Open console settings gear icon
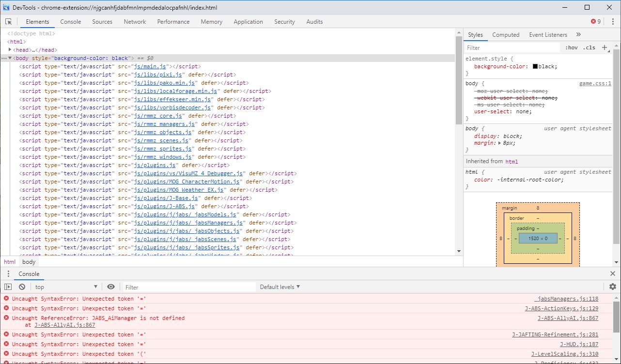Viewport: 621px width, 364px height. point(613,287)
